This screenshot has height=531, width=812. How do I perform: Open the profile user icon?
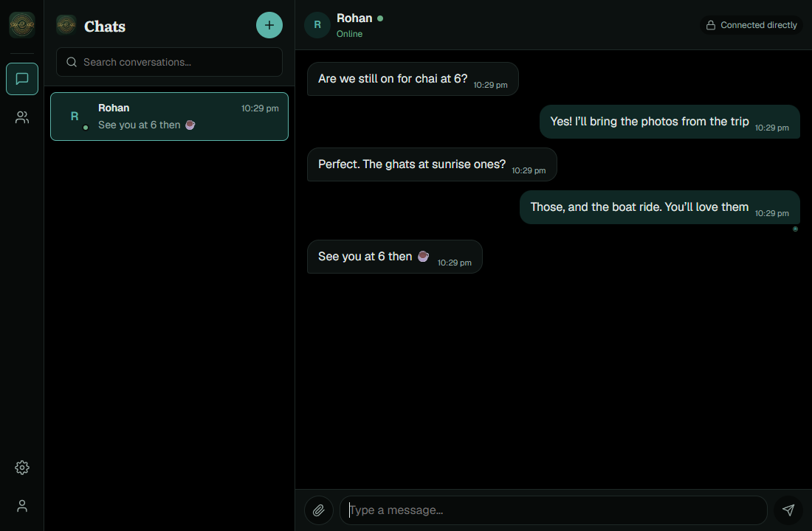21,506
